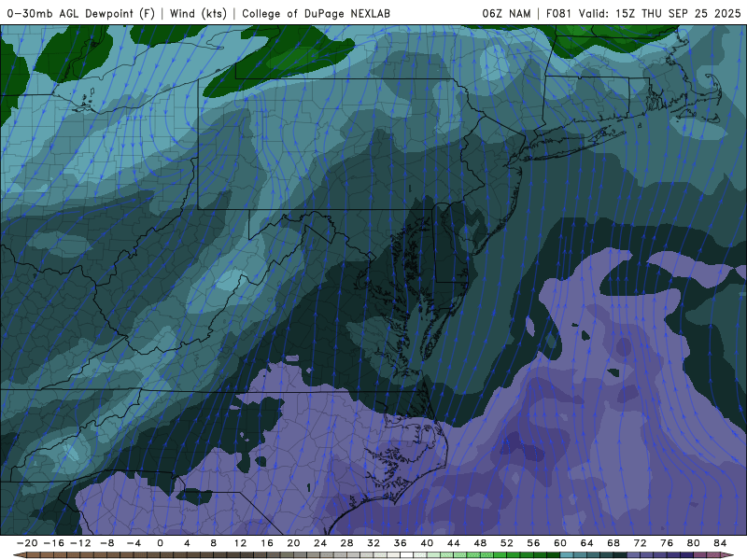Image resolution: width=747 pixels, height=560 pixels.
Task: Click the 84 legend value
Action: [x=720, y=543]
